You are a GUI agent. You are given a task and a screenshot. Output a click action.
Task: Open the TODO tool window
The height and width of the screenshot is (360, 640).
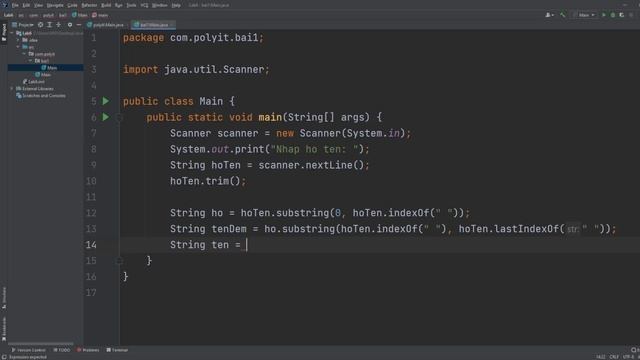(62, 350)
